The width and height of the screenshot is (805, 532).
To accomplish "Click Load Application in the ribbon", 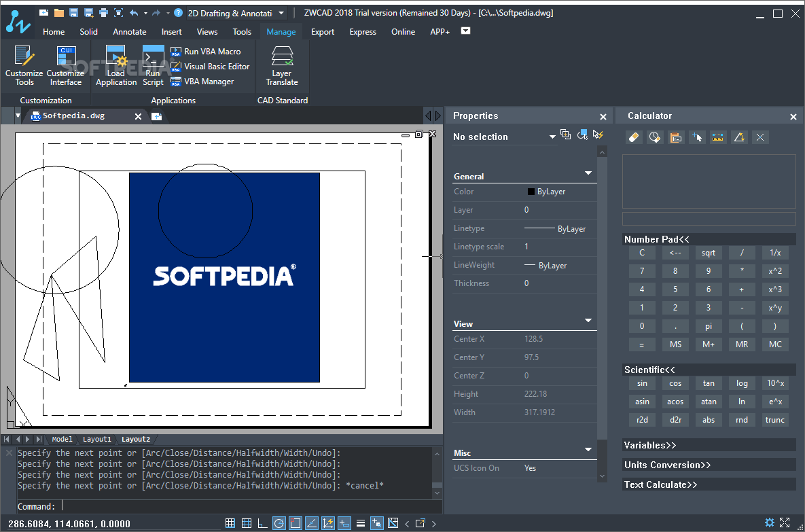I will [x=116, y=66].
